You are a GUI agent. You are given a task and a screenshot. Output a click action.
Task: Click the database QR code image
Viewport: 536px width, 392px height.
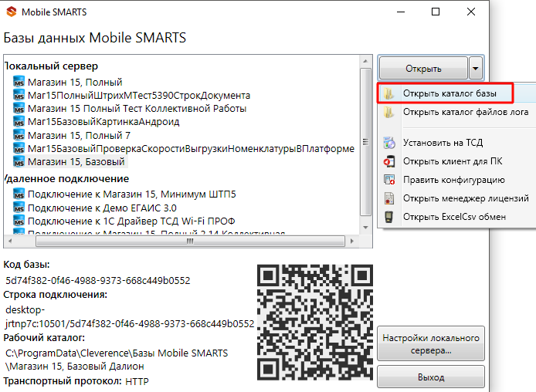315,322
